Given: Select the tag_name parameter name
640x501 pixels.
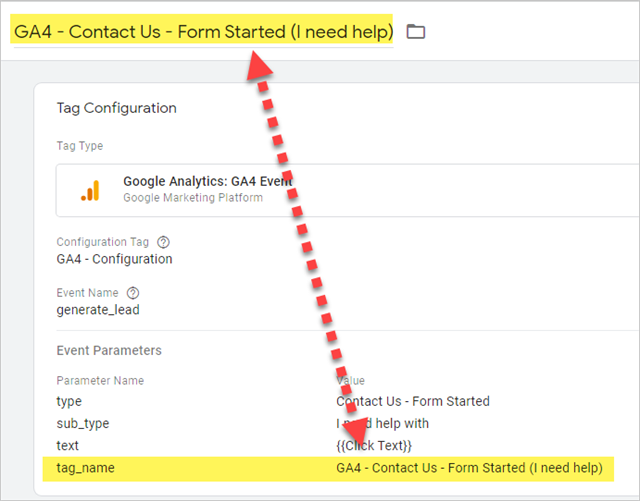Looking at the screenshot, I should click(x=85, y=468).
